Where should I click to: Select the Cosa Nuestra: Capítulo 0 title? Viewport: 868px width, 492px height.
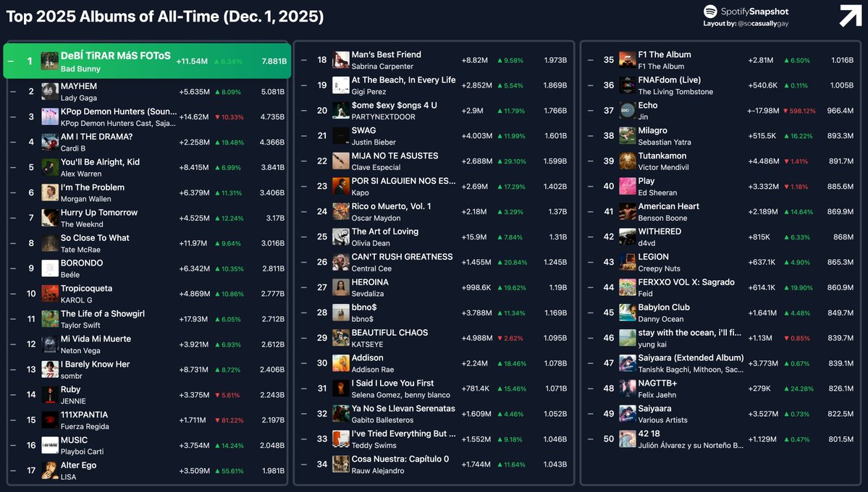pos(400,459)
